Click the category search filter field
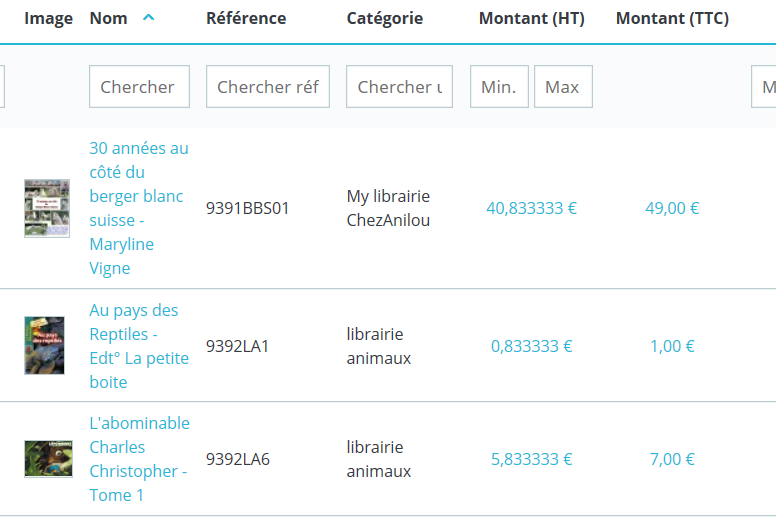Image resolution: width=776 pixels, height=520 pixels. tap(399, 87)
